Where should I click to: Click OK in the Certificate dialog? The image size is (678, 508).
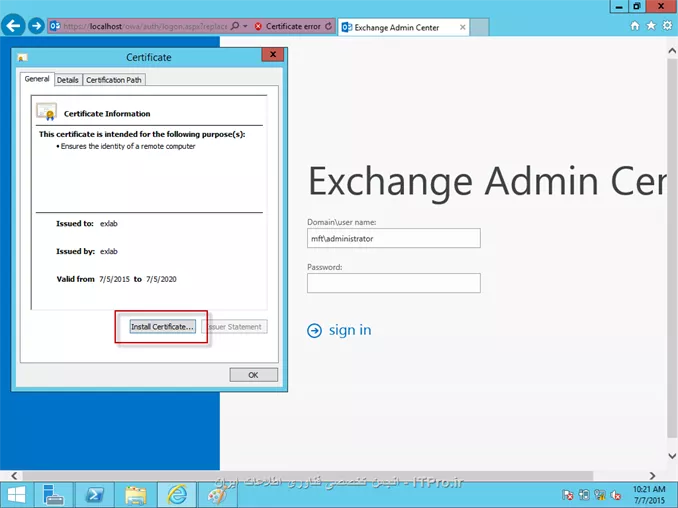pyautogui.click(x=253, y=375)
